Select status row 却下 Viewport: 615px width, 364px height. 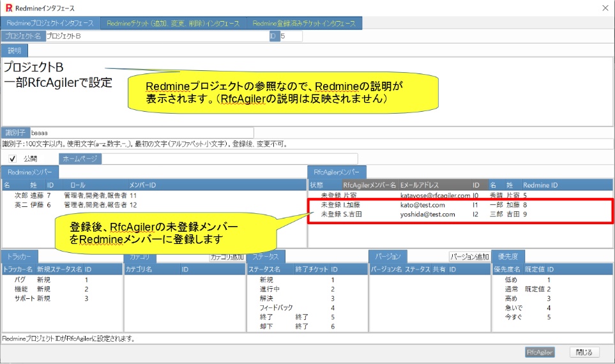pyautogui.click(x=307, y=326)
